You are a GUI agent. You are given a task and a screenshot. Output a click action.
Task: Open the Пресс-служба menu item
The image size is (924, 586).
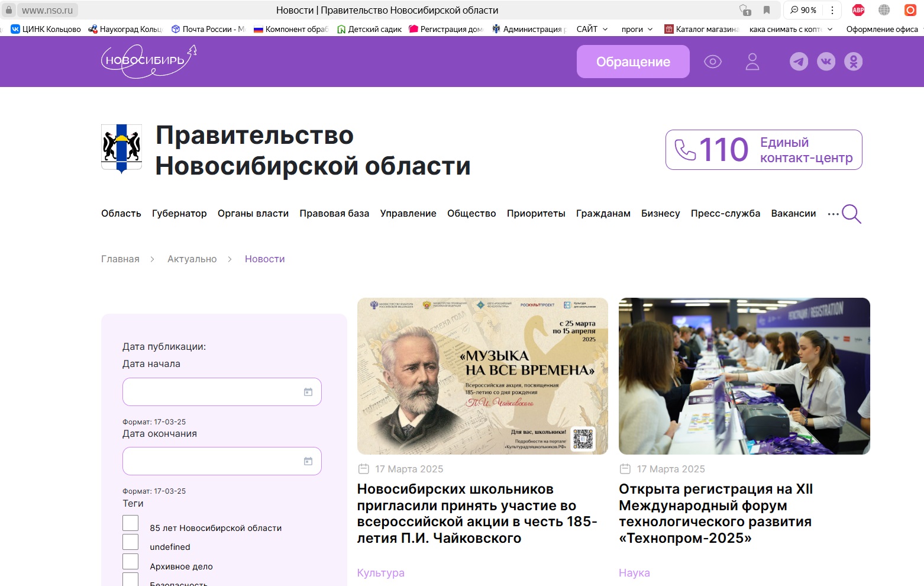pyautogui.click(x=725, y=214)
